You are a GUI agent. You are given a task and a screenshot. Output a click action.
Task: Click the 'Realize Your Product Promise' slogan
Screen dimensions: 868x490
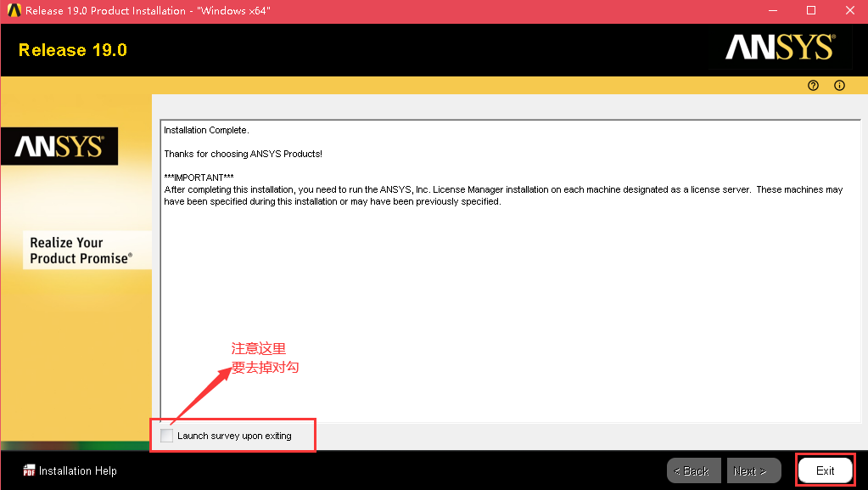click(81, 251)
